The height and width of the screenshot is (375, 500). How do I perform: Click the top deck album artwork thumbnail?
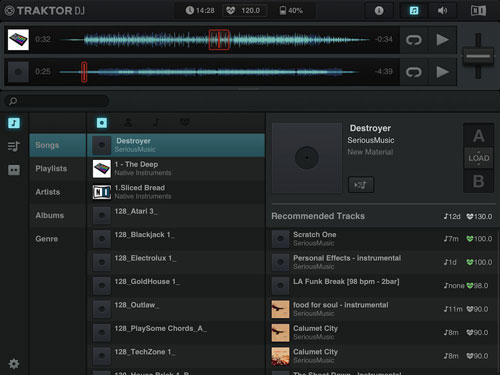coord(18,40)
